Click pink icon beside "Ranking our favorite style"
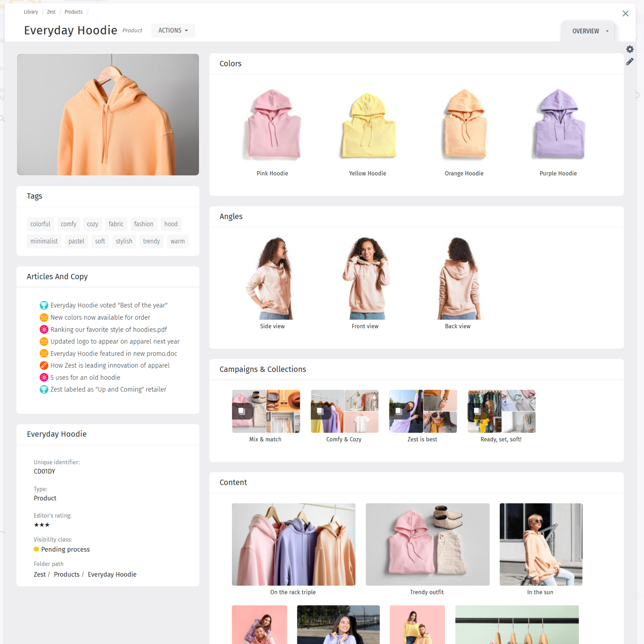Viewport: 644px width, 644px height. [44, 329]
